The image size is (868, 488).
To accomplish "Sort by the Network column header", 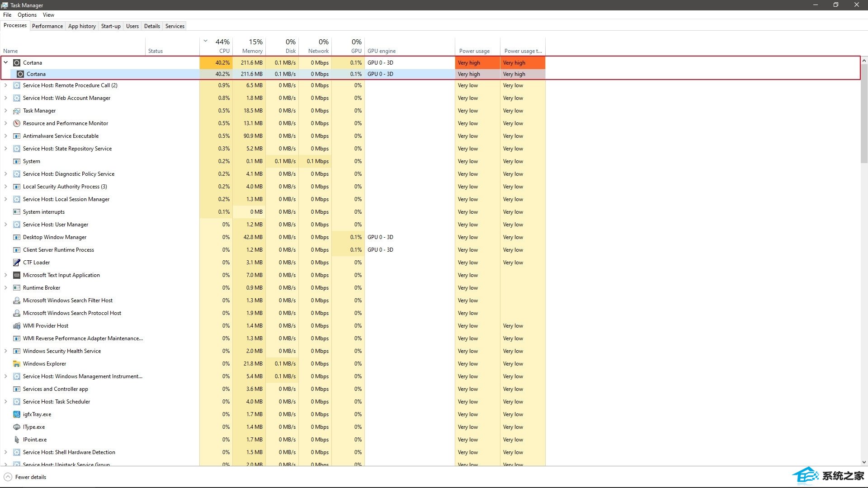I will click(x=315, y=46).
